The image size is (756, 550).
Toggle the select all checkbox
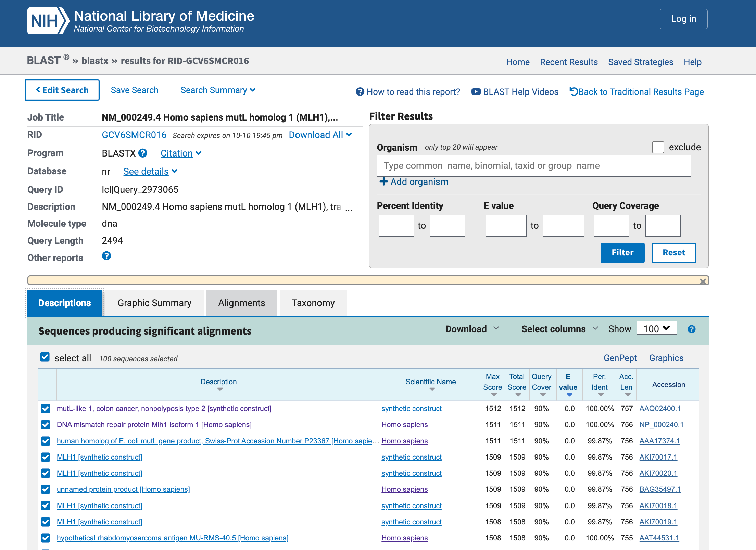[45, 357]
